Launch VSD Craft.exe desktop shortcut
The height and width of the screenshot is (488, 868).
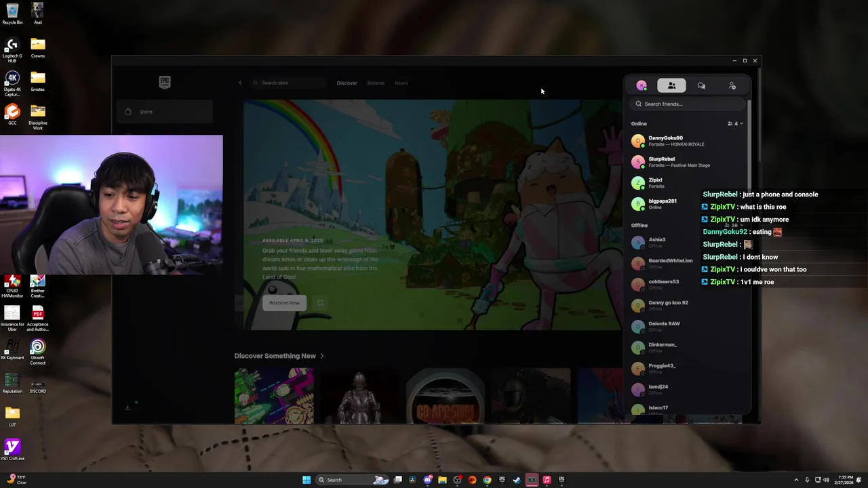[x=12, y=450]
